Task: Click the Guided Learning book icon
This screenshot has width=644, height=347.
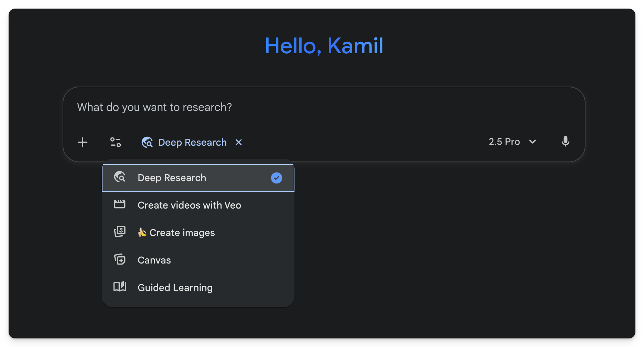Action: [120, 286]
